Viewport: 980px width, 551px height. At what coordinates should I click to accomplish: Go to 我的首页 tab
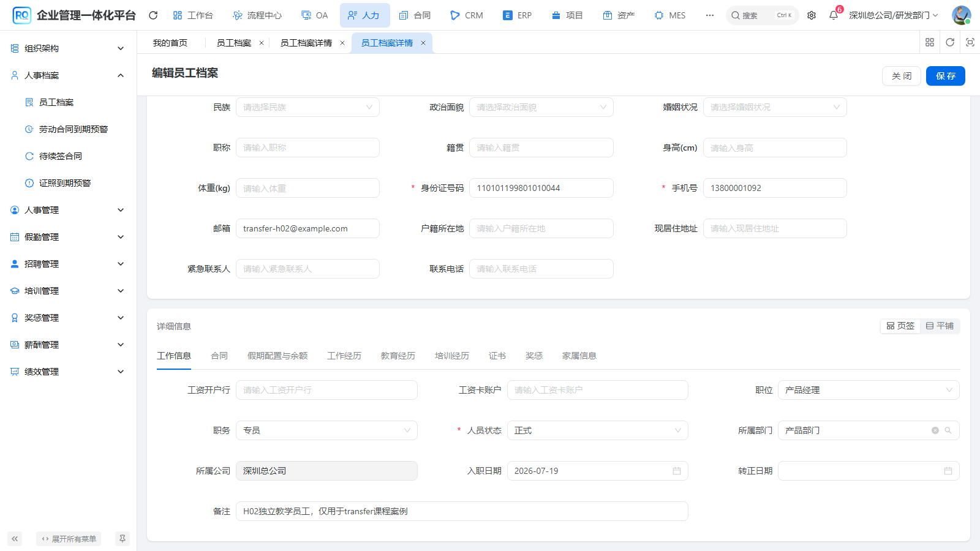170,43
